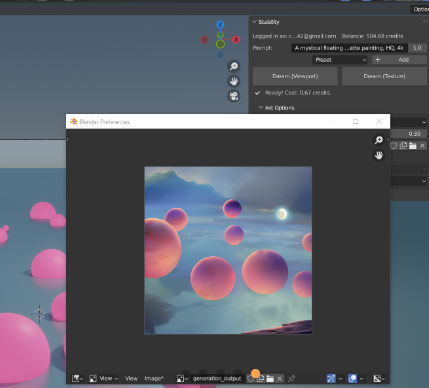Click the pan hand icon in the image window
This screenshot has height=388, width=429.
click(x=379, y=155)
